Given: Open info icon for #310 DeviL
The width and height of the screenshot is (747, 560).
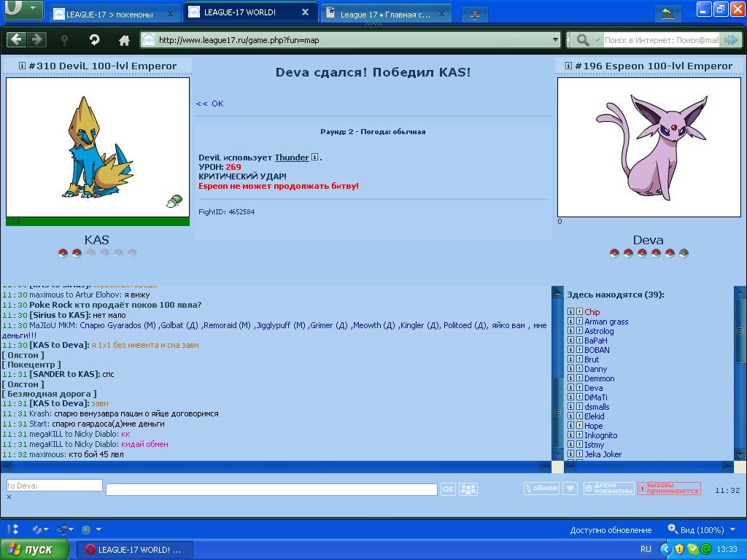Looking at the screenshot, I should pos(22,66).
